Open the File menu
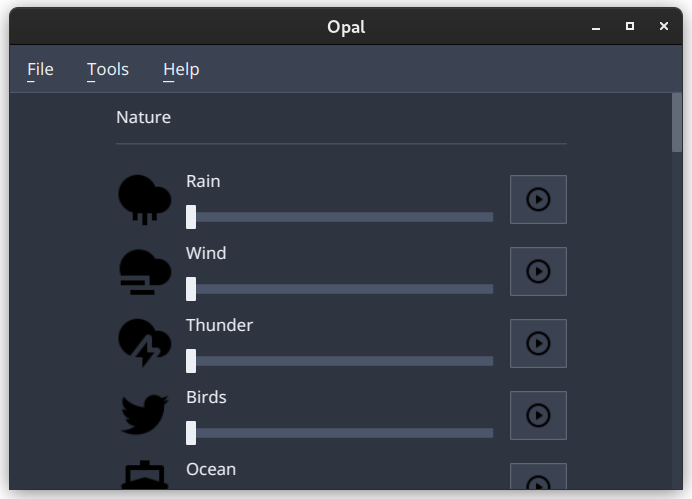This screenshot has height=499, width=692. pyautogui.click(x=40, y=69)
